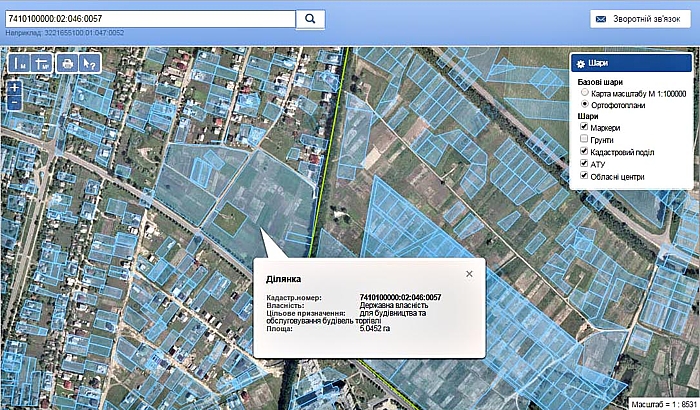Select the Ортофотоплани base layer
The image size is (700, 410).
[x=585, y=104]
